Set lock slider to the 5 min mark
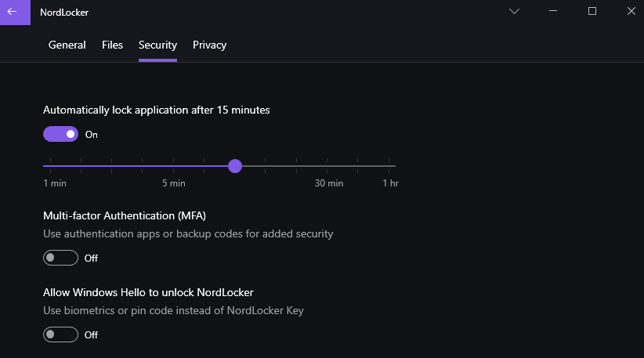The width and height of the screenshot is (644, 358). point(173,166)
